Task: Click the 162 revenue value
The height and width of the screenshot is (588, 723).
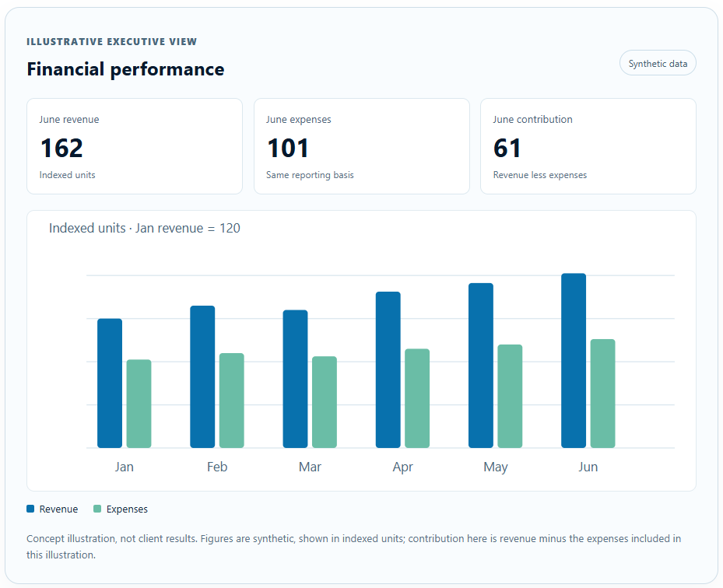Action: (61, 149)
